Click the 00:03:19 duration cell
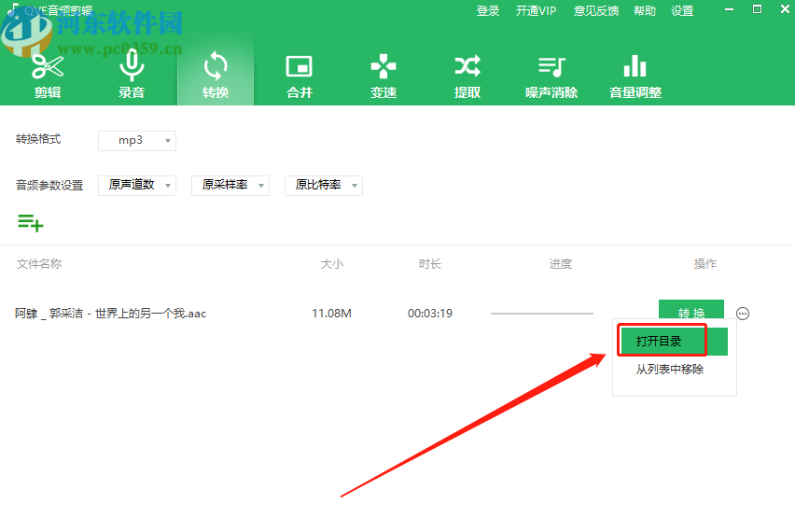Viewport: 795px width, 532px height. coord(430,314)
